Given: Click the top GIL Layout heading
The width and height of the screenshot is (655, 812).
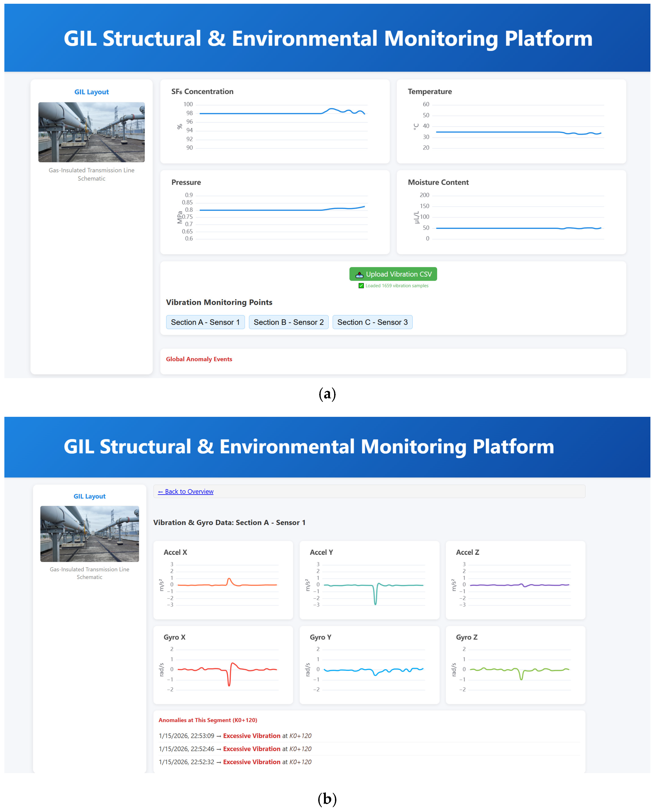Looking at the screenshot, I should 91,92.
